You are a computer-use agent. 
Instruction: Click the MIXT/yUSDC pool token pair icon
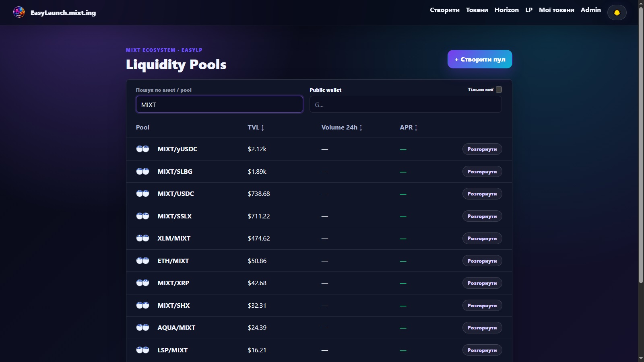tap(142, 149)
